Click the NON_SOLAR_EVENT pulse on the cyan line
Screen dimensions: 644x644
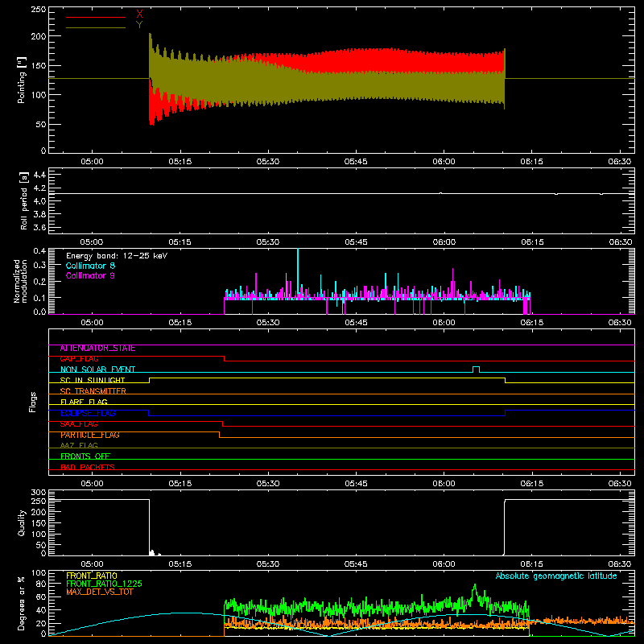476,369
